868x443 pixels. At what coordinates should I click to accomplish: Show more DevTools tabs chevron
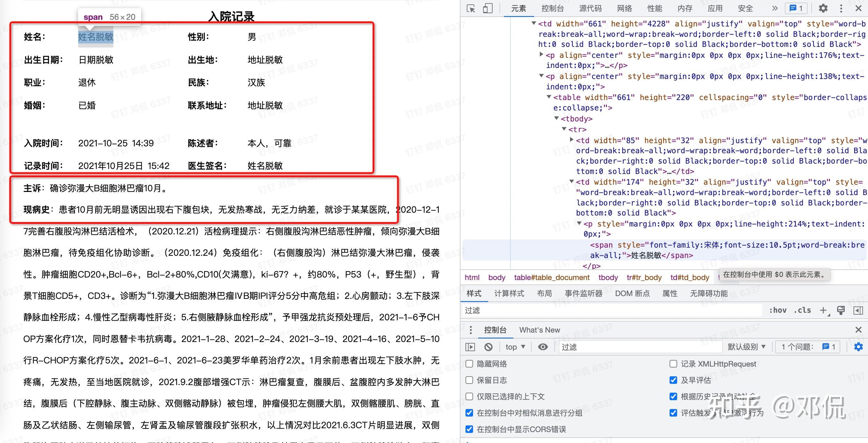775,8
